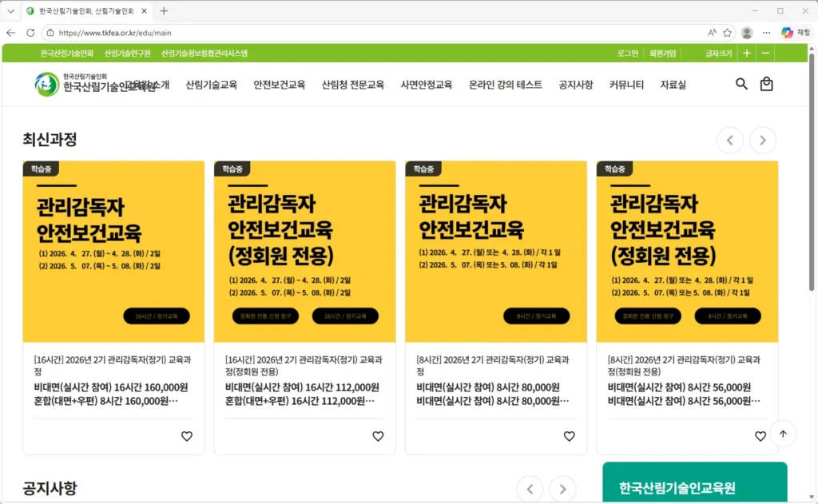
Task: Click the browser address bar URL
Action: coord(115,33)
